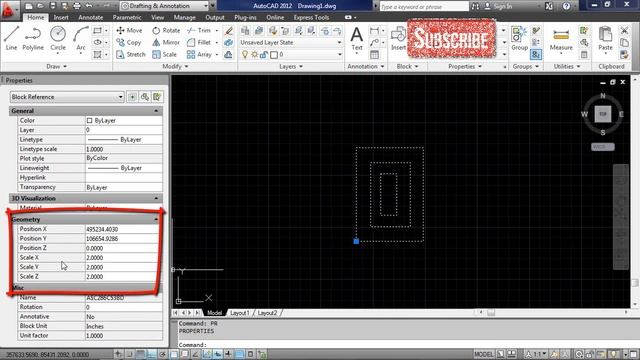Open the Home ribbon tab

[36, 18]
